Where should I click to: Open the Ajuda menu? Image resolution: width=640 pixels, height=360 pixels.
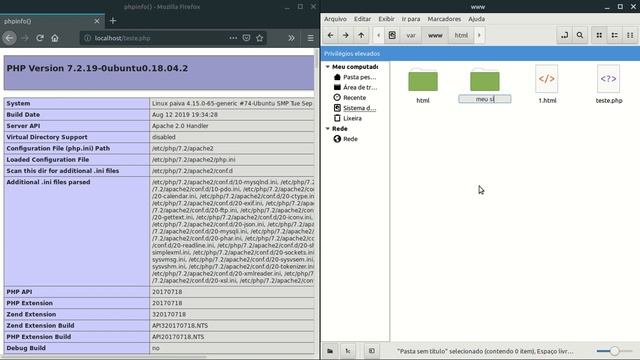click(476, 19)
